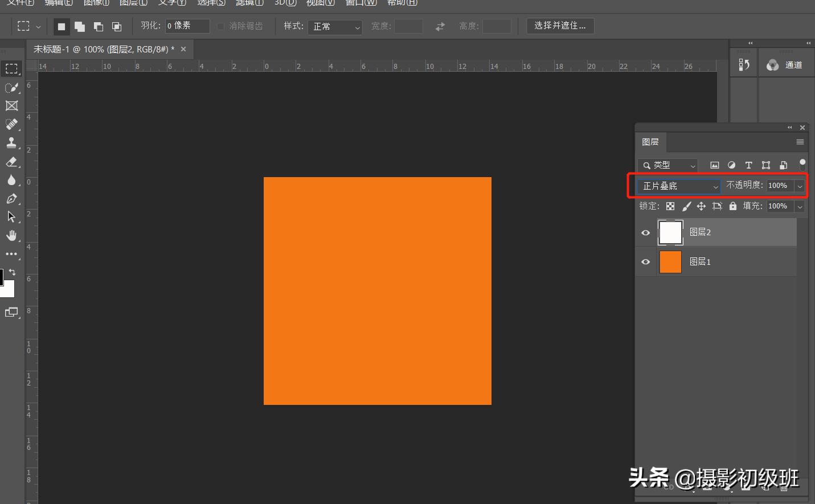Image resolution: width=815 pixels, height=504 pixels.
Task: Pick the Pen tool in toolbar
Action: [x=11, y=199]
